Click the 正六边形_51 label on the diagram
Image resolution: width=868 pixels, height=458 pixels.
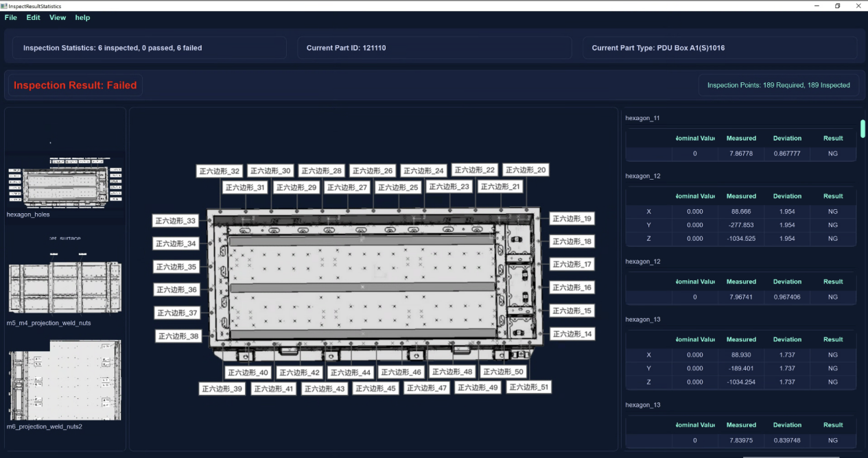point(528,387)
